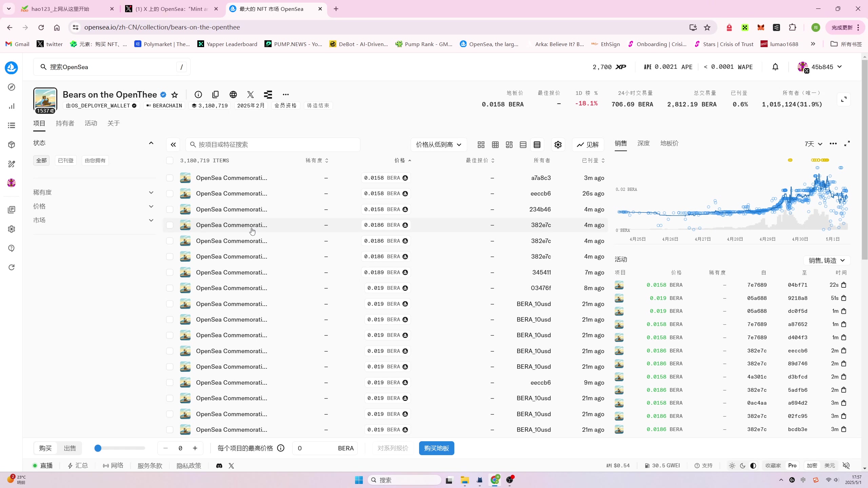Switch to the 地板价 chart tab

(x=669, y=143)
